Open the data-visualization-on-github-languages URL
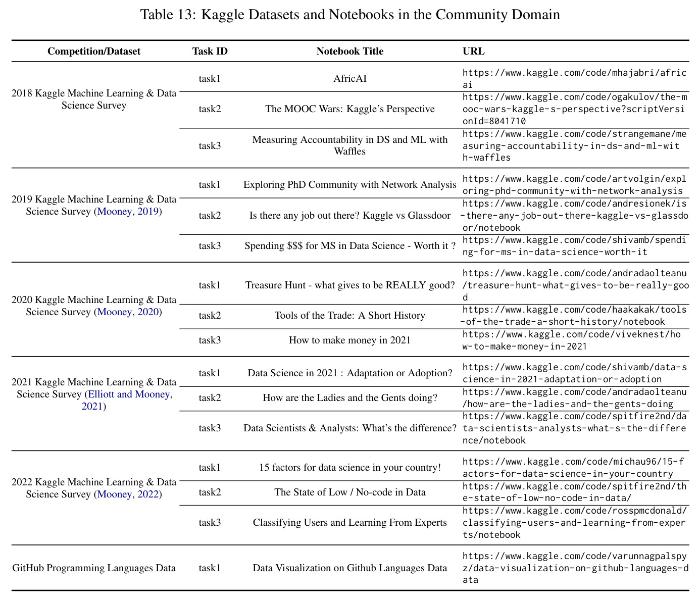 [575, 568]
